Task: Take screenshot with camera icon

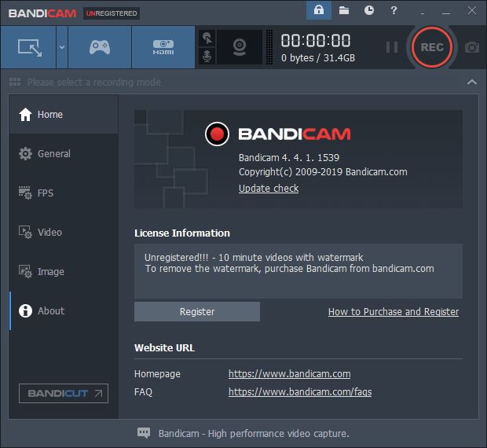Action: [x=472, y=47]
